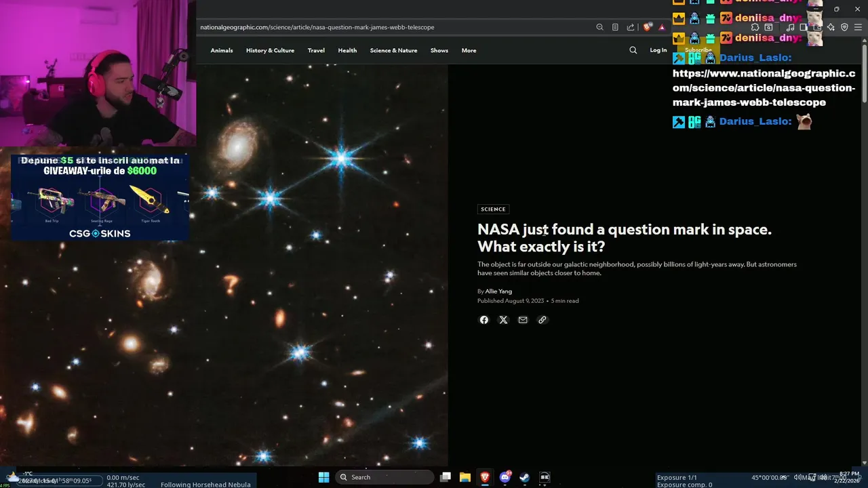Expand the More navigation dropdown

[x=469, y=50]
